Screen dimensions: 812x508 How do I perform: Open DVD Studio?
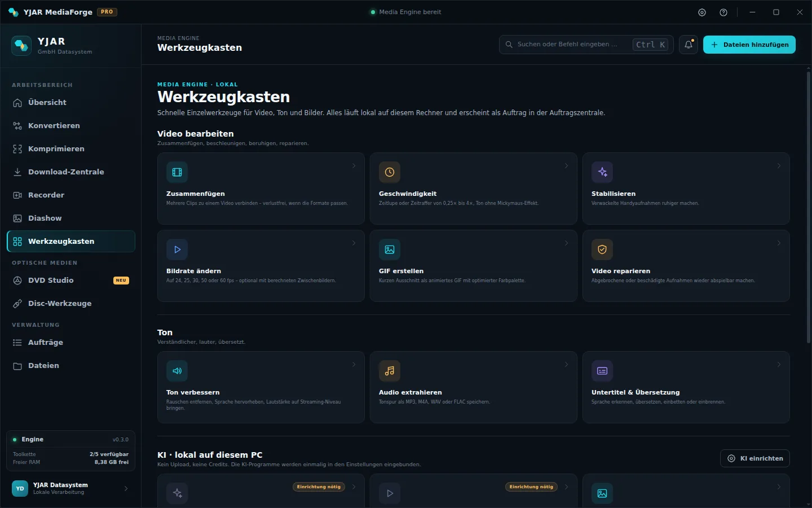pos(70,281)
